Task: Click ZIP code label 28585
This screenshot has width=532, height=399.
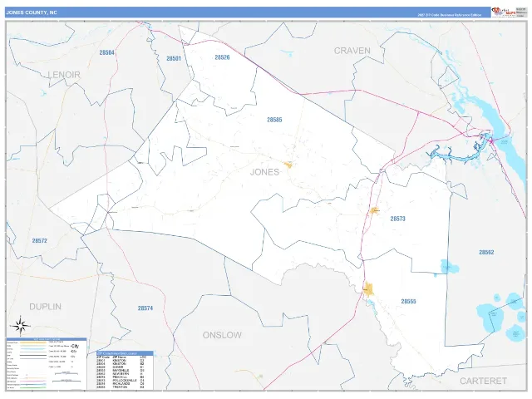Action: tap(274, 120)
